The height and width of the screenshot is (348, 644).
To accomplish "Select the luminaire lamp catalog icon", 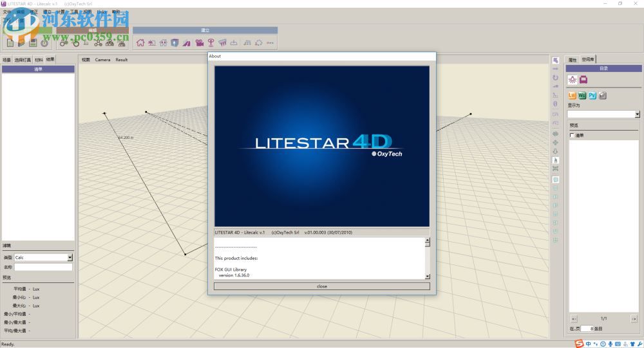I will tap(573, 80).
